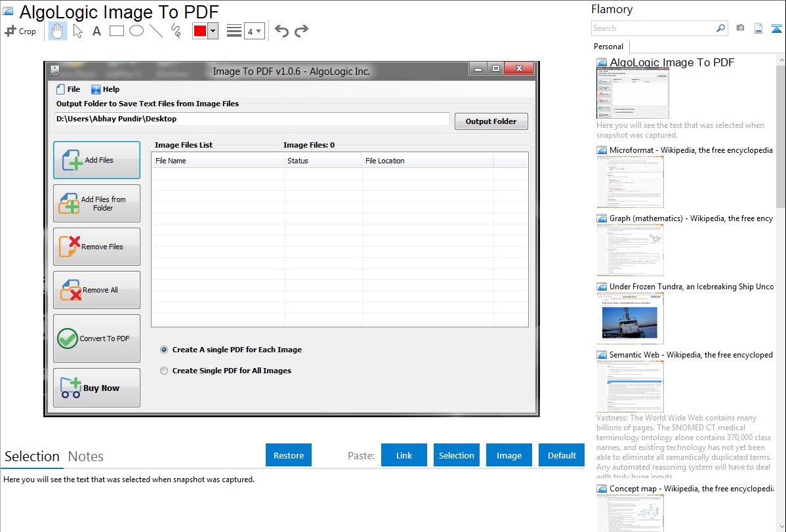Open the line width 4 dropdown

click(255, 31)
